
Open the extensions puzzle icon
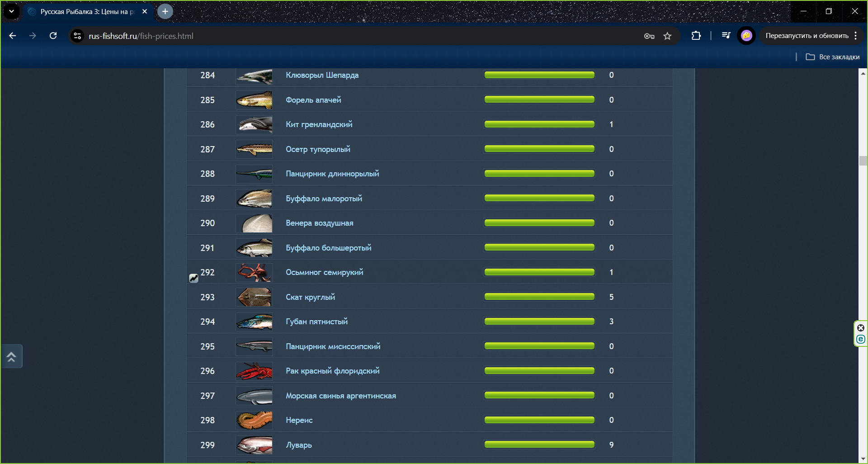point(696,36)
